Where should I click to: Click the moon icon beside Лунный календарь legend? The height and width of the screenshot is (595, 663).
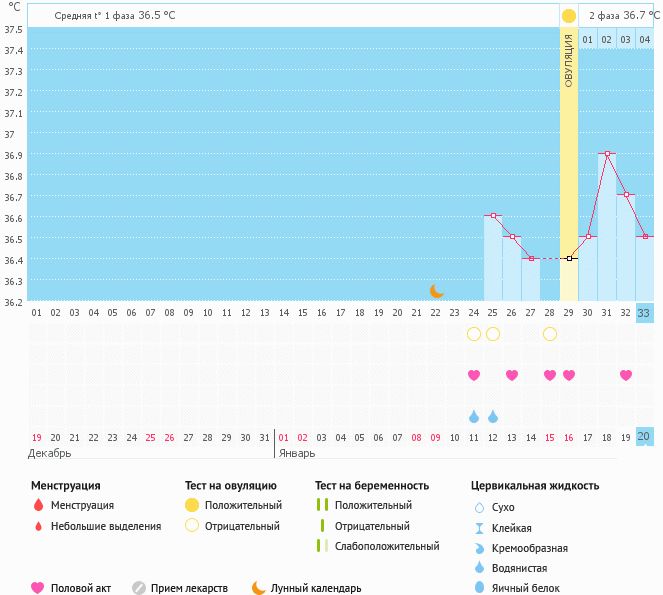pos(259,588)
